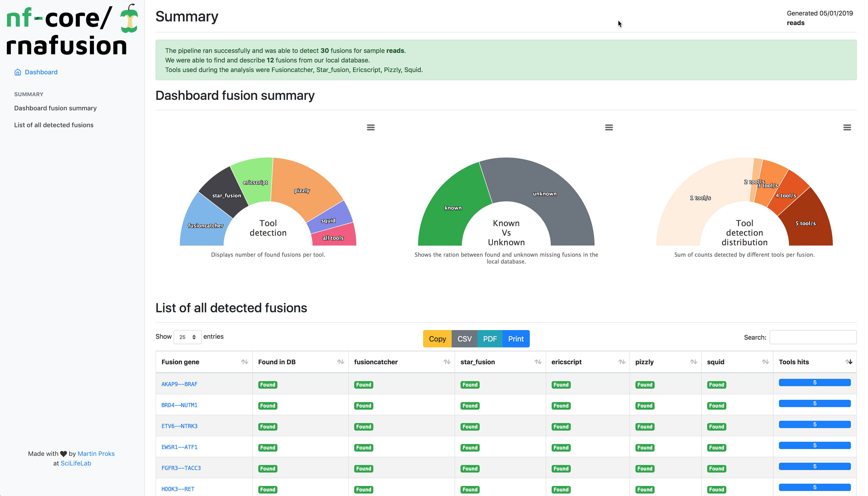This screenshot has height=496, width=868.
Task: Jump to List of all detected fusions
Action: 54,125
